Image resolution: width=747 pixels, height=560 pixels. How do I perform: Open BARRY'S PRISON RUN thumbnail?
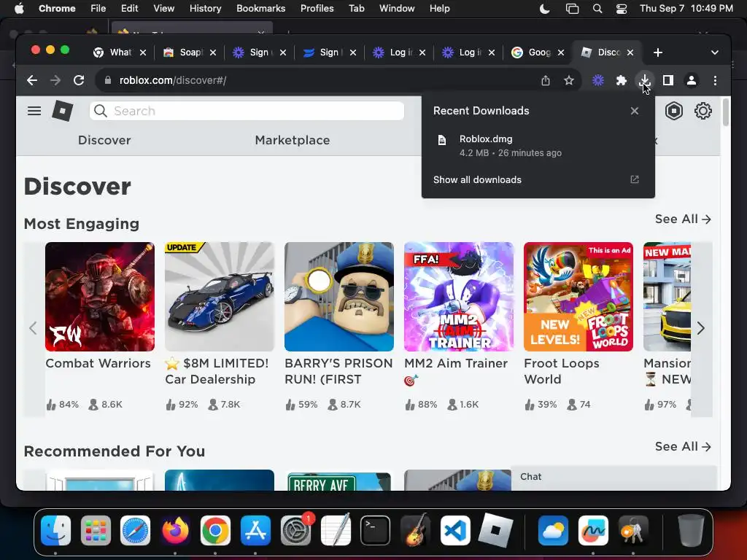338,297
